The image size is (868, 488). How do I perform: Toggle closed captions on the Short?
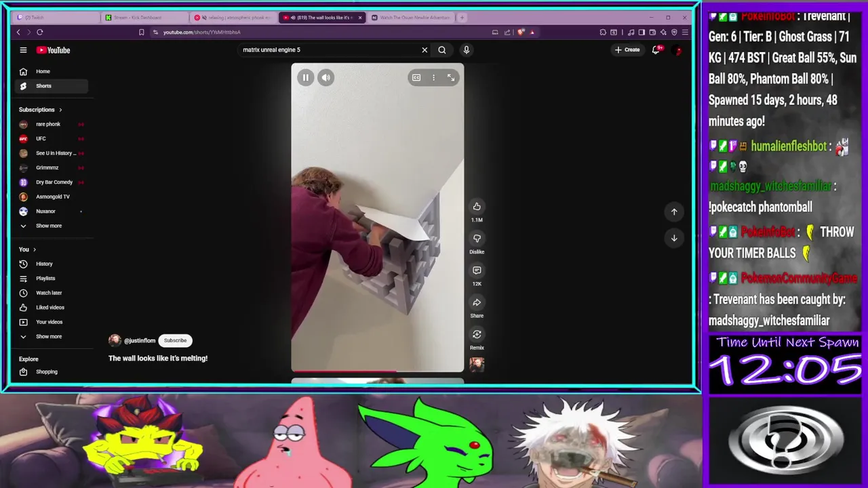point(416,78)
